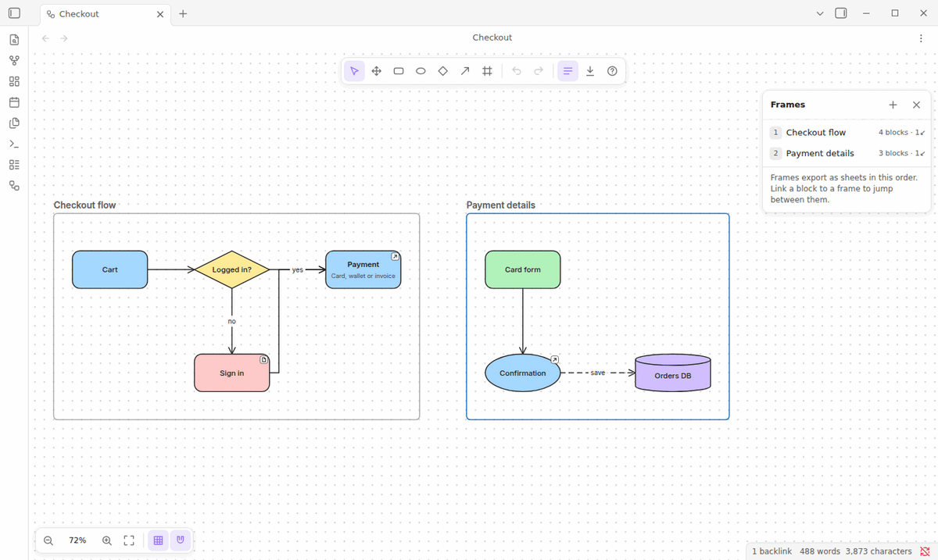Select the Checkout flow frame title
Viewport: 938px width, 560px height.
(84, 205)
